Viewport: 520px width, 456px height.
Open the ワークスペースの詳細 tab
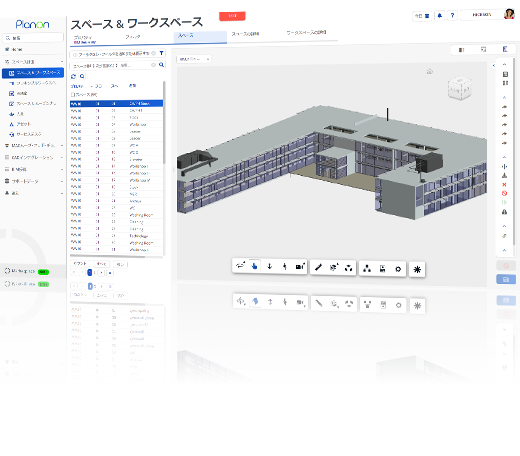[306, 32]
